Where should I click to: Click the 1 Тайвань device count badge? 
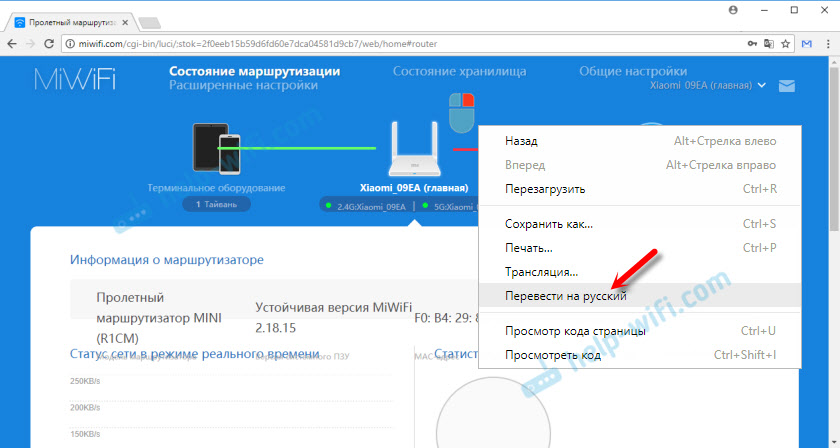[216, 204]
